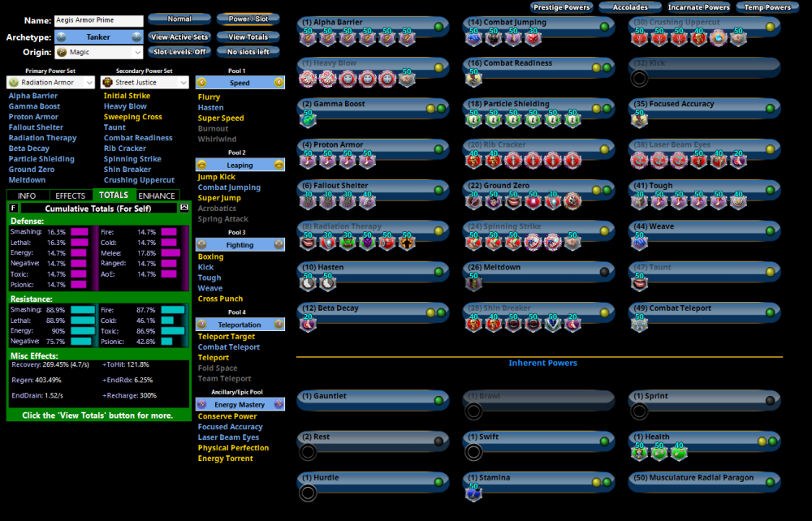
Task: Click the empty enhancement slot under Kick
Action: pos(639,79)
